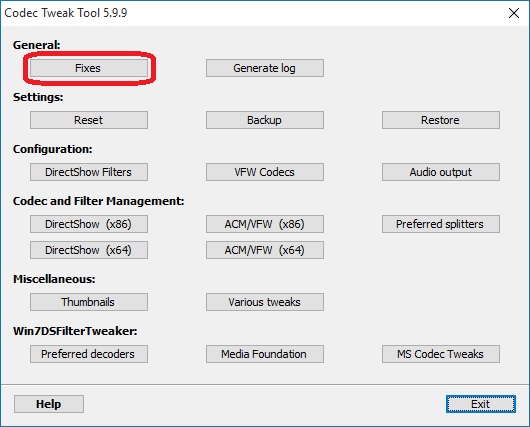Click the Generate log button
Viewport: 530px width, 427px height.
[265, 68]
